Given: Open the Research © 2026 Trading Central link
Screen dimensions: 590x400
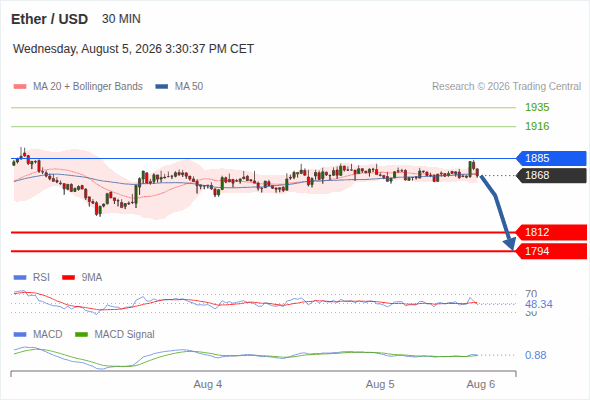Looking at the screenshot, I should click(x=506, y=87).
